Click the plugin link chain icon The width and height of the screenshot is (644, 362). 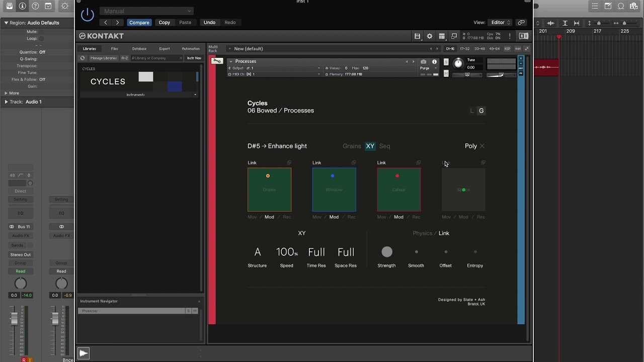(x=521, y=23)
